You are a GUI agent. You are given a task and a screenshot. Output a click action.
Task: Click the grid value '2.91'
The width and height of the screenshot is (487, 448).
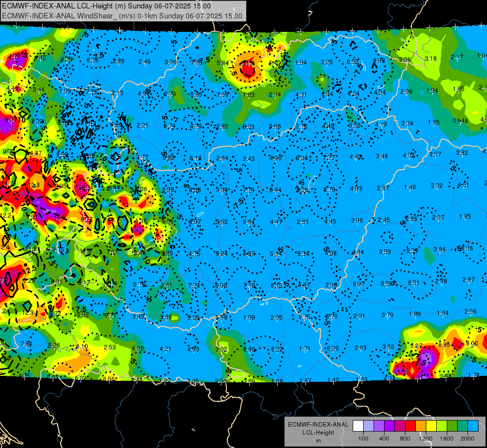point(359,316)
